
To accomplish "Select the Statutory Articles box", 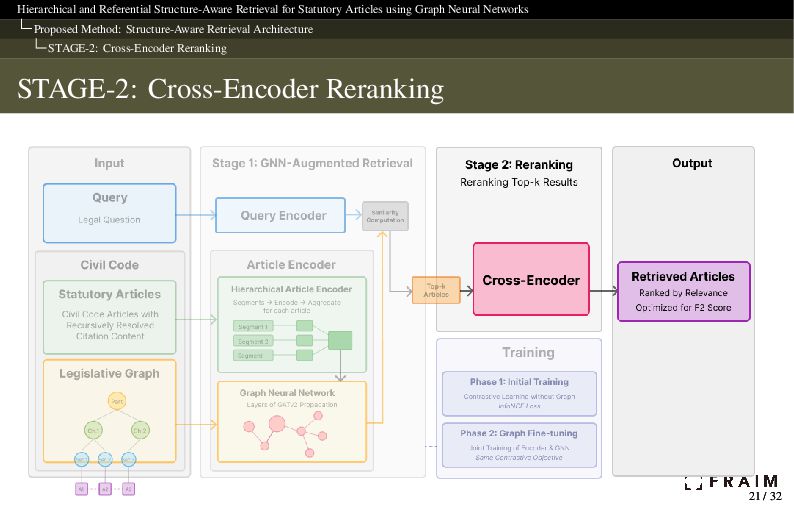I will click(109, 317).
